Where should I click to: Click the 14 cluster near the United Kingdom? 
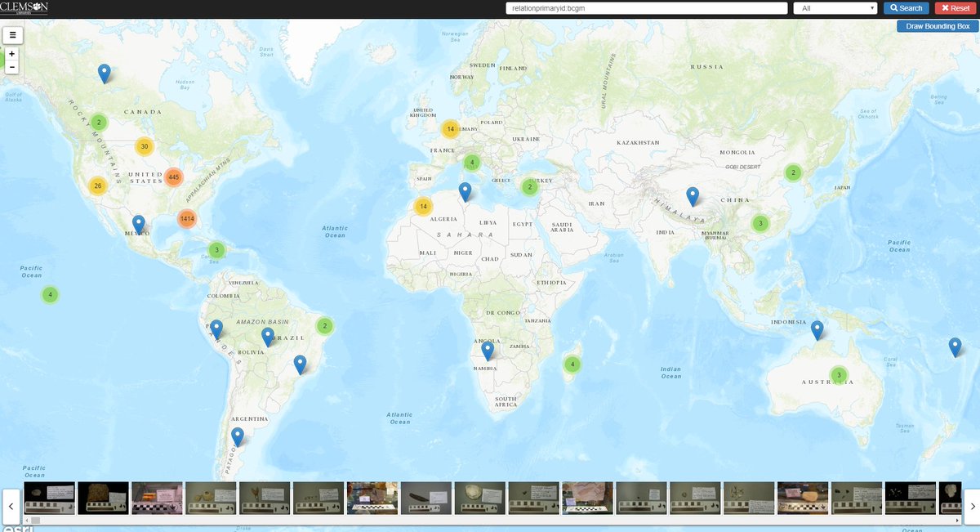click(450, 128)
